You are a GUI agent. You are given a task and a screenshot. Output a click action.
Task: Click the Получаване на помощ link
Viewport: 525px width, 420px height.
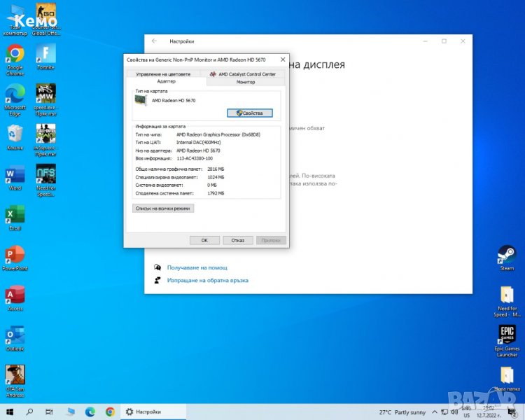[x=197, y=267]
